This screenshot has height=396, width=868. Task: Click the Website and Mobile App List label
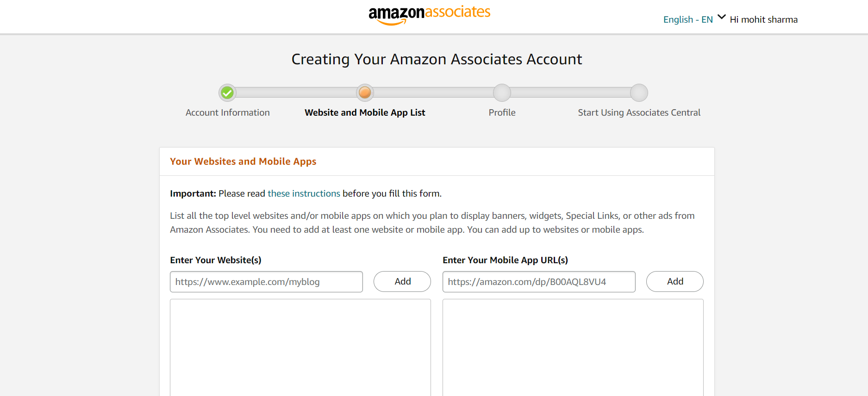[x=364, y=112]
